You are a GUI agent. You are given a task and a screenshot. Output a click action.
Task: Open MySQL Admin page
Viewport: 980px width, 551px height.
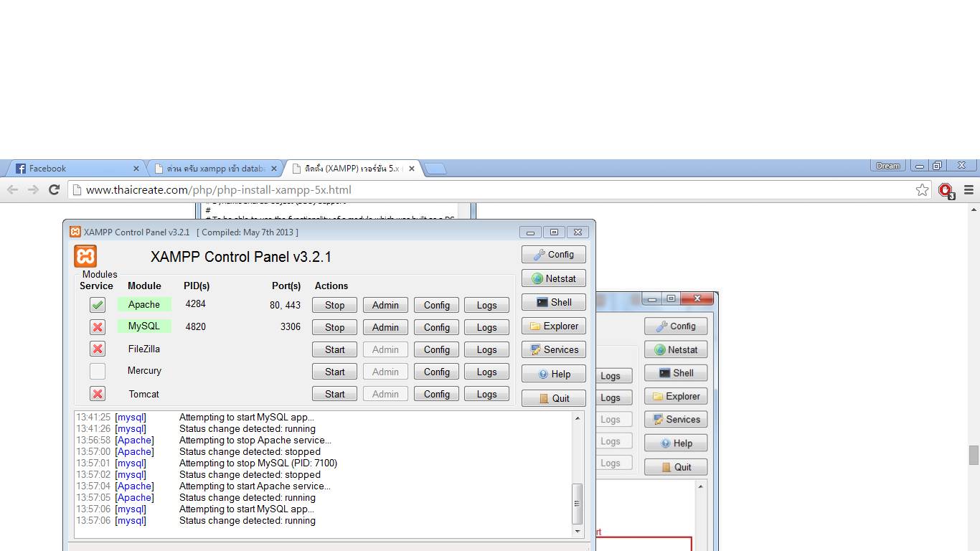click(385, 327)
